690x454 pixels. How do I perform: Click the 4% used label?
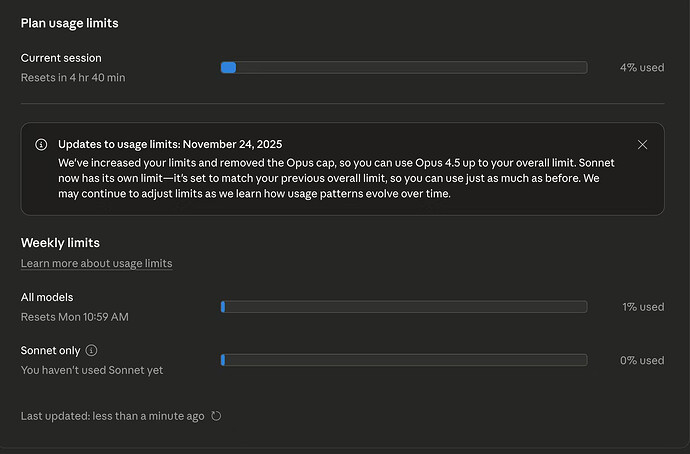click(641, 68)
